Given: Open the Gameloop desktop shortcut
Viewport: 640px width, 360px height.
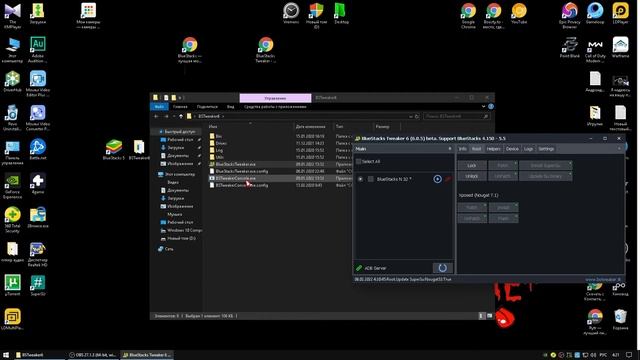Looking at the screenshot, I should [595, 13].
